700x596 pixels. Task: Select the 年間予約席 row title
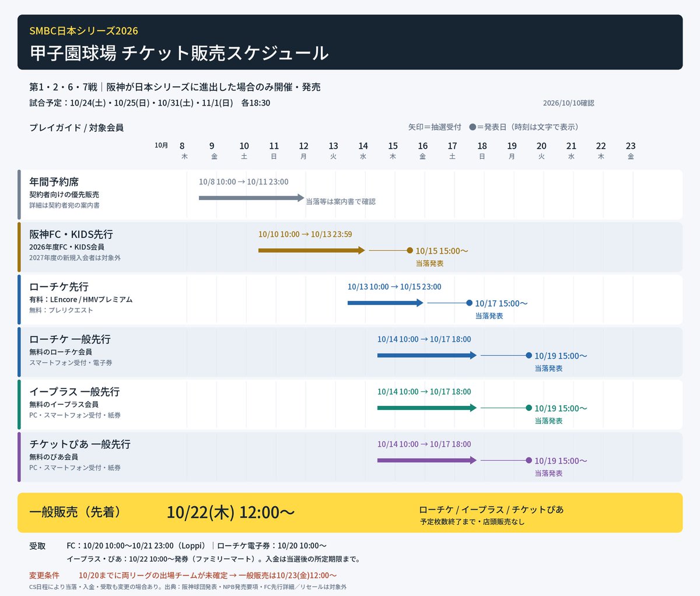click(54, 182)
